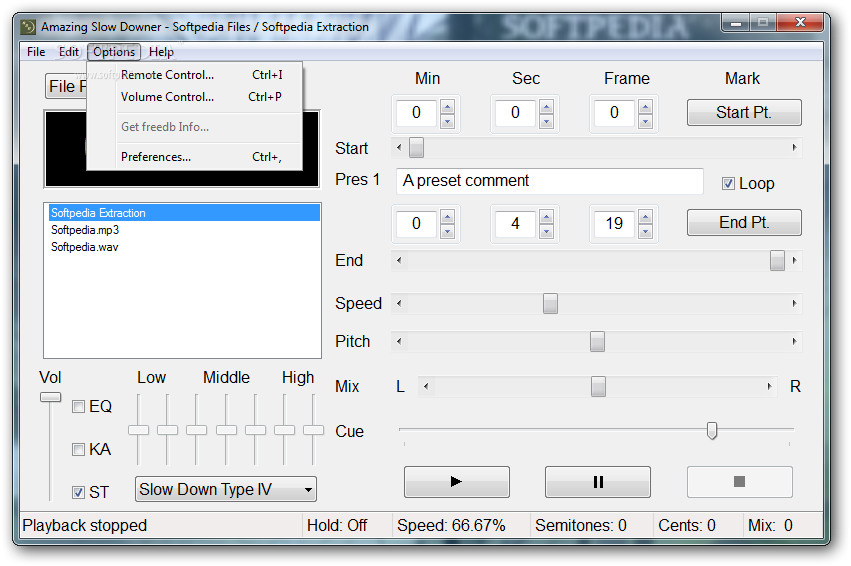This screenshot has height=566, width=851.
Task: Close the open Options menu
Action: click(114, 52)
